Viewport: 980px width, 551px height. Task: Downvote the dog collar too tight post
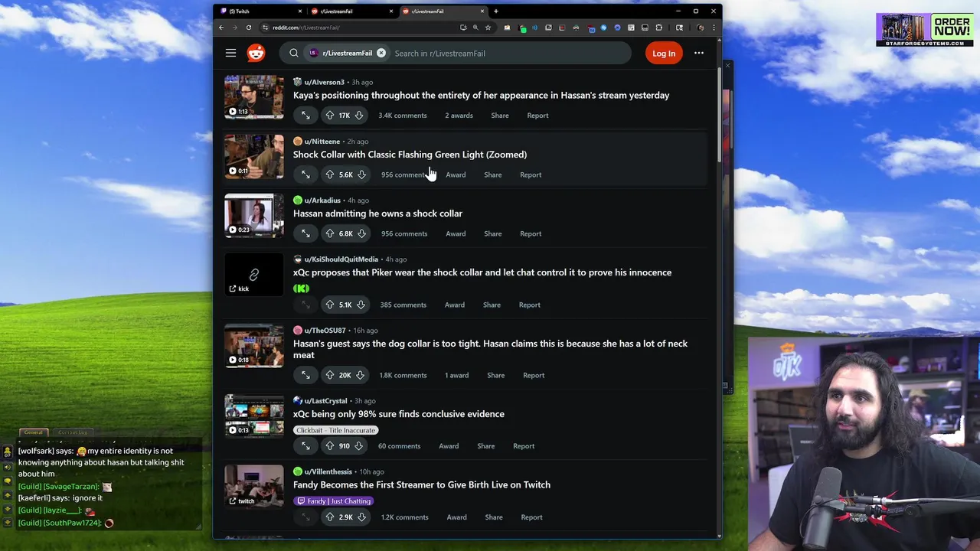pyautogui.click(x=360, y=375)
